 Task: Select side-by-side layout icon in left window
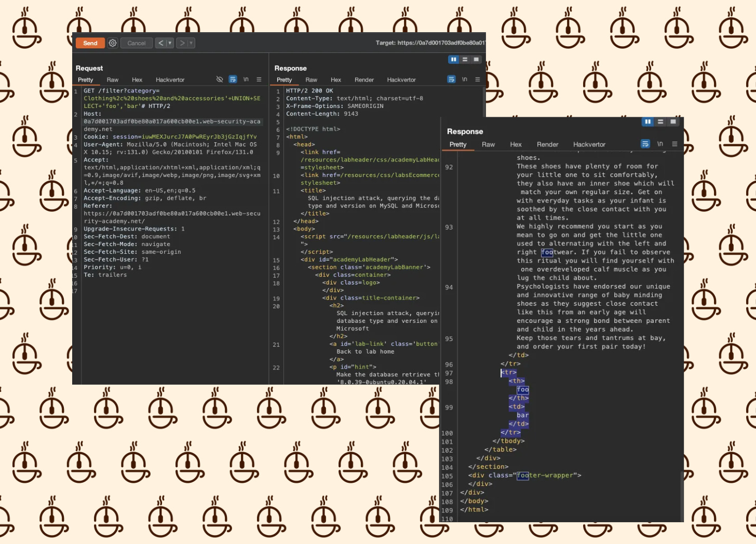pyautogui.click(x=454, y=60)
